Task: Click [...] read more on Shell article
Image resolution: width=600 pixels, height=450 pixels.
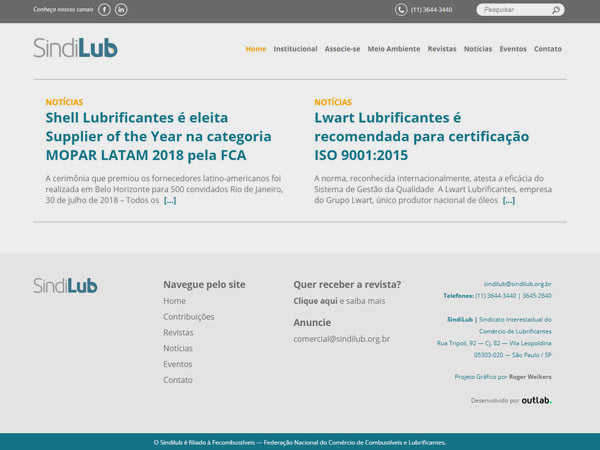Action: coord(170,200)
